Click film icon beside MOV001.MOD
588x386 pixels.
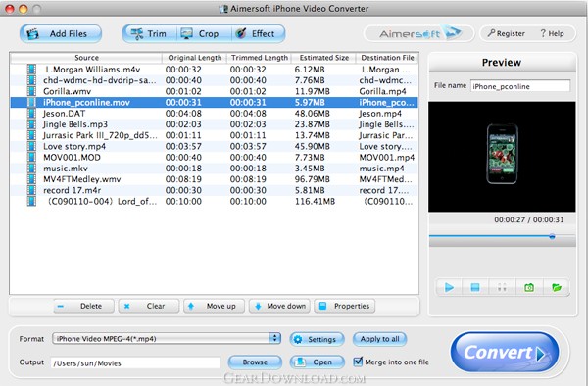32,157
